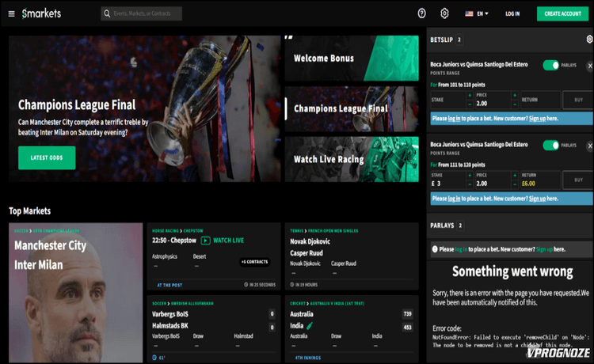
Task: Click 'log in' link in Parlays section
Action: tap(461, 249)
